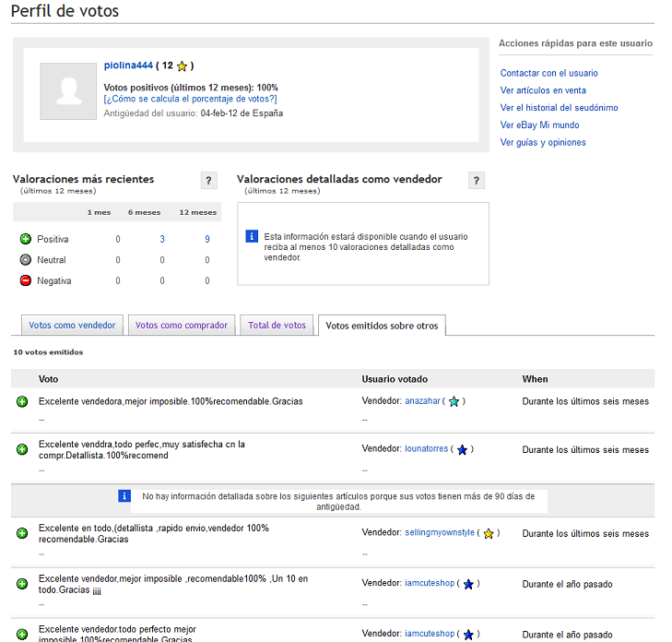Click Contactar con el usuario
The image size is (672, 642).
(548, 73)
